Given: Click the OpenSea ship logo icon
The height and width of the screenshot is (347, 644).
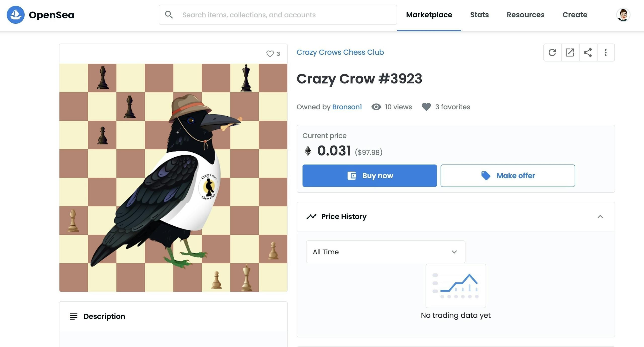Looking at the screenshot, I should pyautogui.click(x=16, y=15).
